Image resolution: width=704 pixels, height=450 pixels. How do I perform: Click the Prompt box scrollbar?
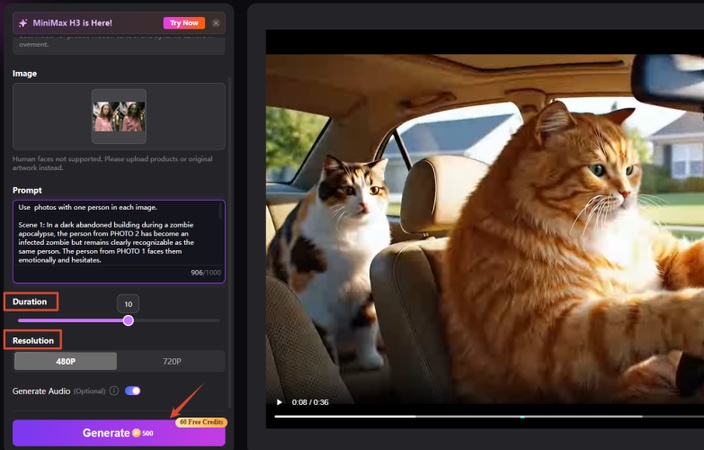[x=220, y=211]
